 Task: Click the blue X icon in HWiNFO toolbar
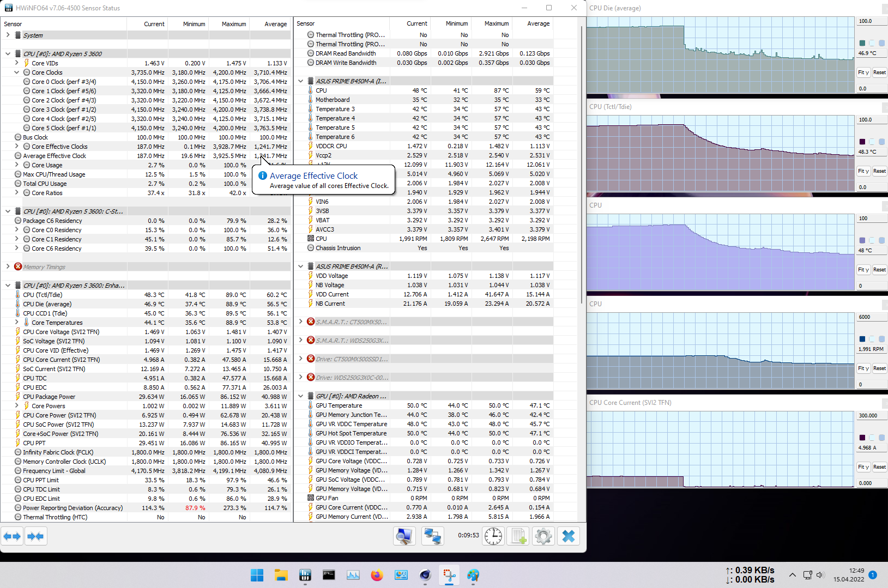(x=569, y=536)
